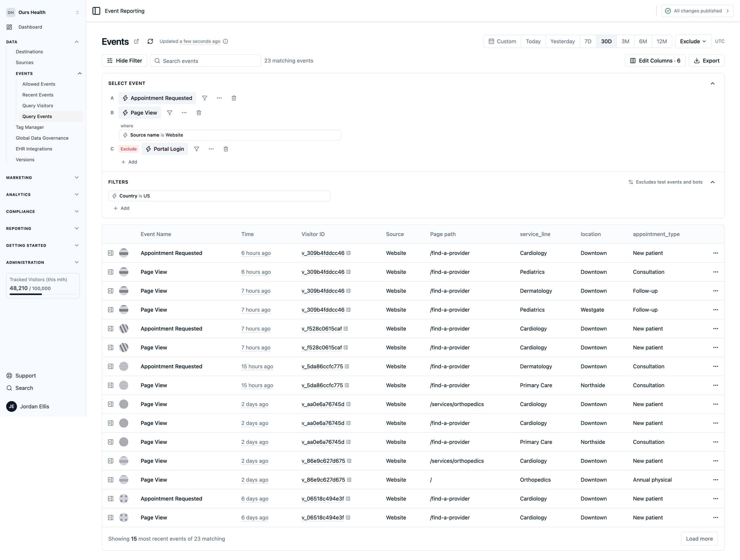Expand the Marketing sidebar section
The height and width of the screenshot is (560, 740).
(77, 178)
